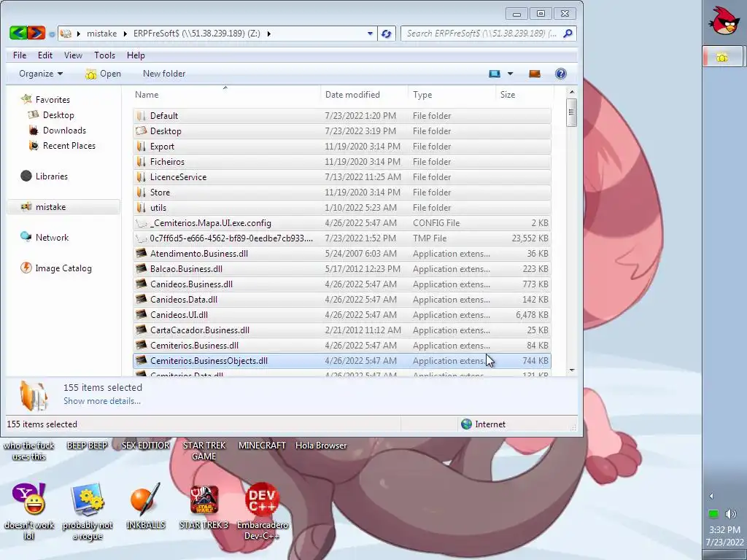Select the taskbar explorer window button
This screenshot has height=560, width=747.
pyautogui.click(x=723, y=57)
